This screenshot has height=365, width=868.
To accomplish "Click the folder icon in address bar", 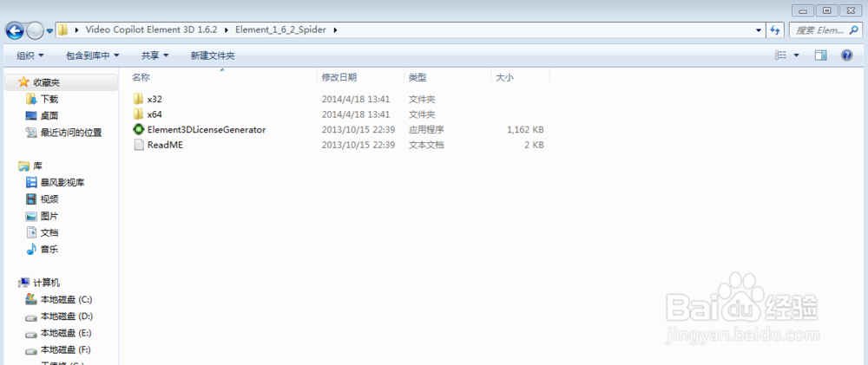I will 63,29.
